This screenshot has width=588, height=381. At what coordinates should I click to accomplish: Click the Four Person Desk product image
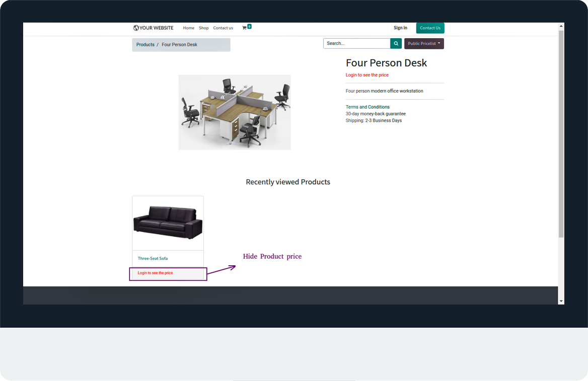[235, 112]
